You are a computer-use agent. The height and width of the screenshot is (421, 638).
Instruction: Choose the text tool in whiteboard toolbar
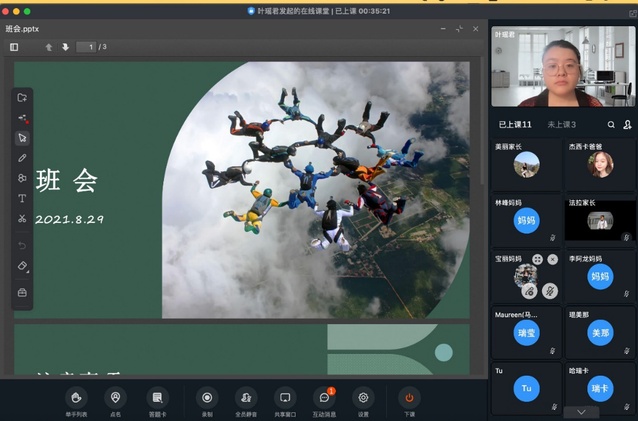[x=22, y=198]
